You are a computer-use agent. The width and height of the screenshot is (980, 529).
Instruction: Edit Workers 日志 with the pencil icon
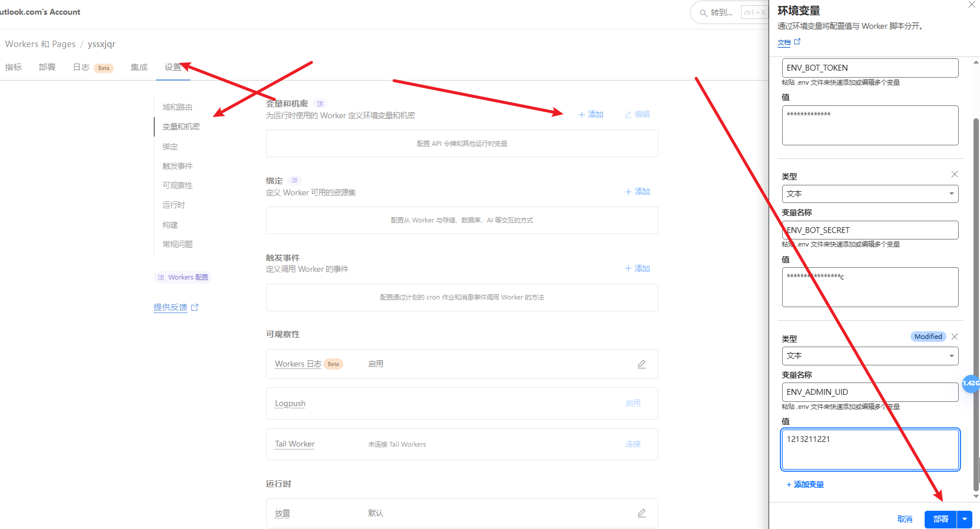click(642, 364)
